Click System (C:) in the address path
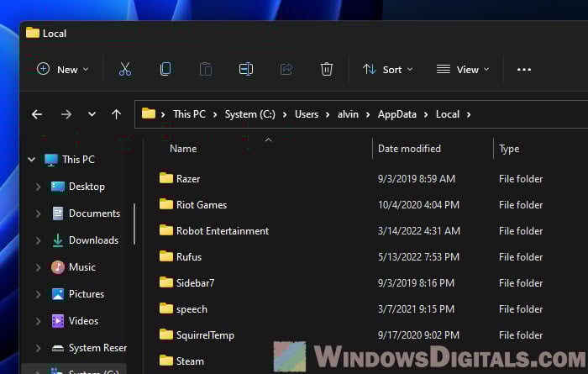The height and width of the screenshot is (374, 588). pyautogui.click(x=249, y=114)
